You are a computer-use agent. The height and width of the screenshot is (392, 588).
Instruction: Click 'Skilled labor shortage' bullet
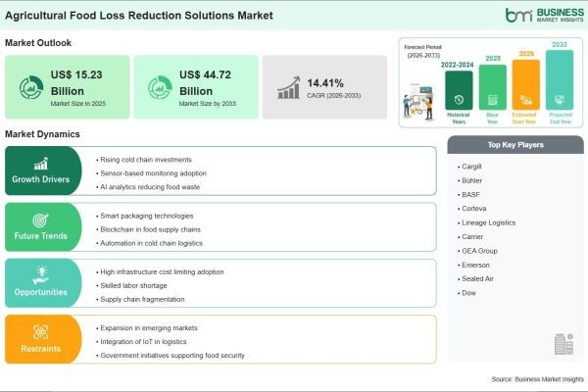131,285
